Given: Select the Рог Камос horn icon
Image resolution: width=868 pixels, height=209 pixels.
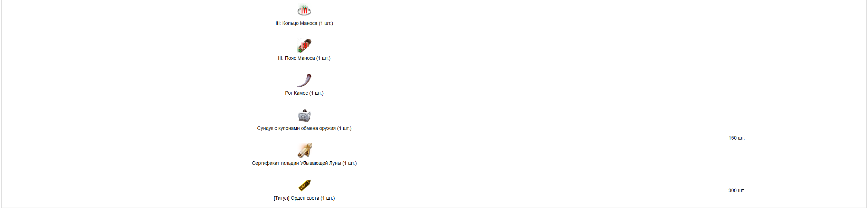Looking at the screenshot, I should pyautogui.click(x=304, y=80).
